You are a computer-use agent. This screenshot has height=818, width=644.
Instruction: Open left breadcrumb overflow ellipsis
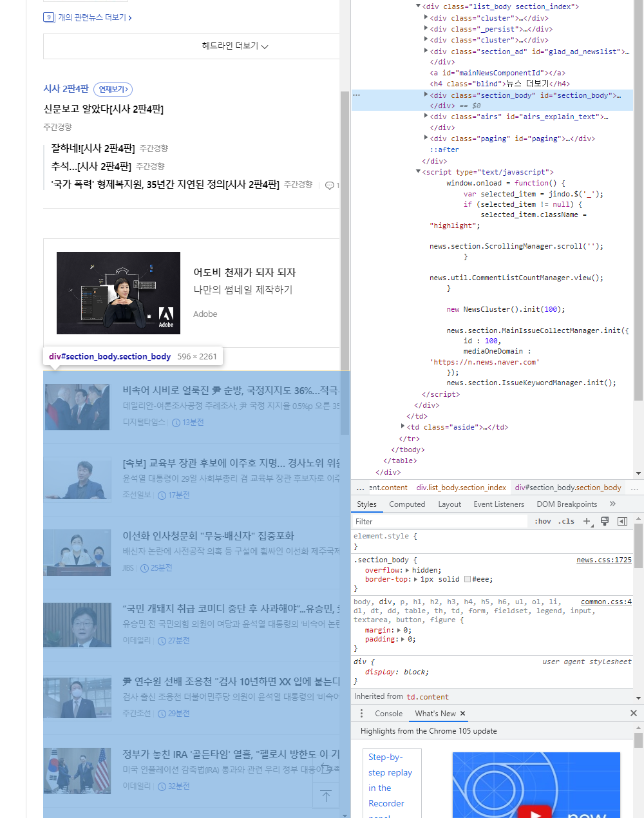pos(361,488)
